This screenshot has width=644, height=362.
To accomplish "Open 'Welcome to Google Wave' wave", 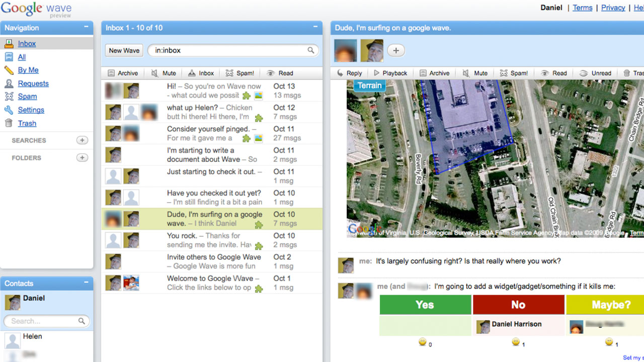I will coord(212,283).
